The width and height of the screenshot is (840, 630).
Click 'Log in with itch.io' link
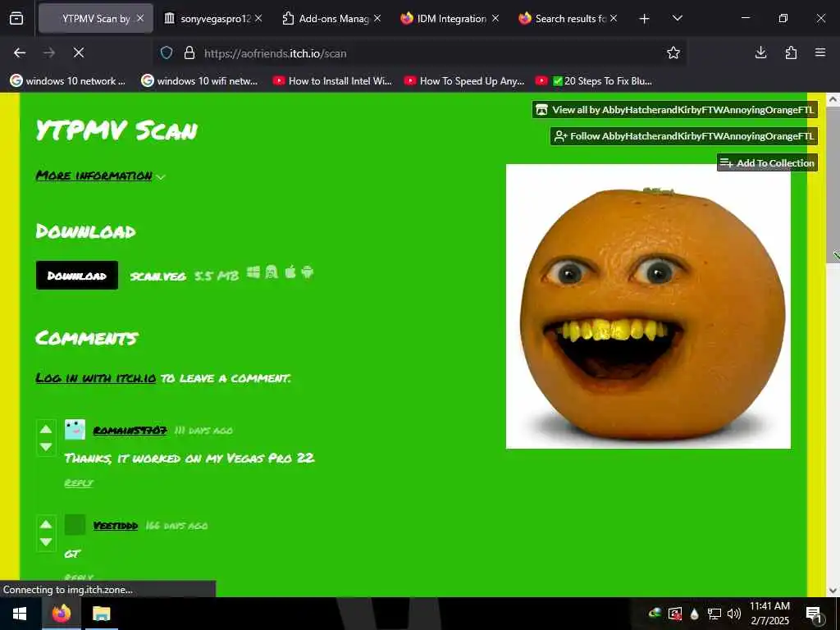click(x=95, y=378)
